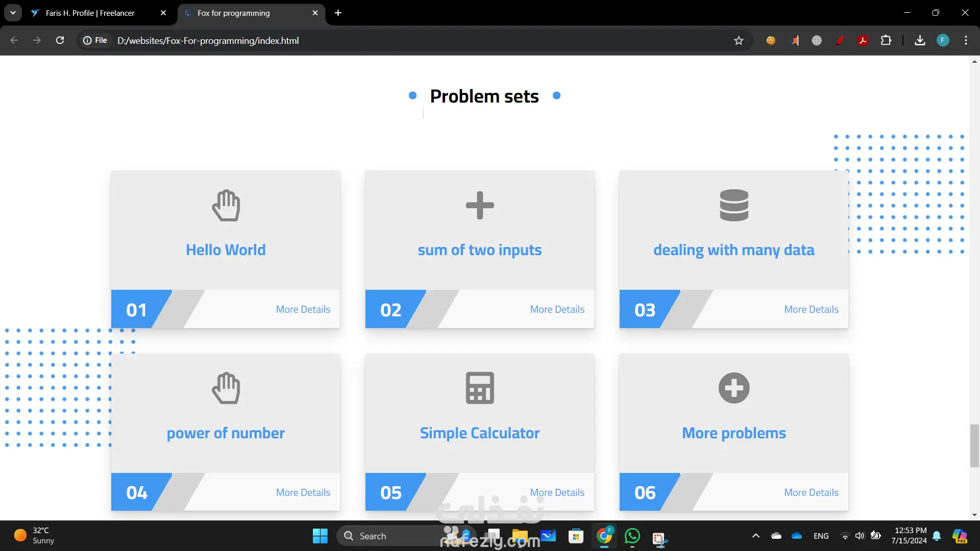980x551 pixels.
Task: Reload the current page
Action: click(x=60, y=41)
